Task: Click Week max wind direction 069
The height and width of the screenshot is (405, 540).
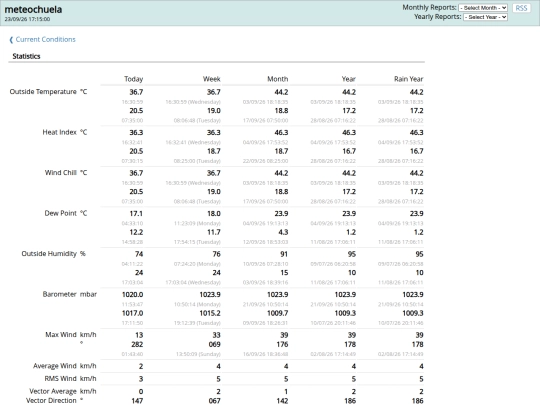Action: click(x=214, y=344)
